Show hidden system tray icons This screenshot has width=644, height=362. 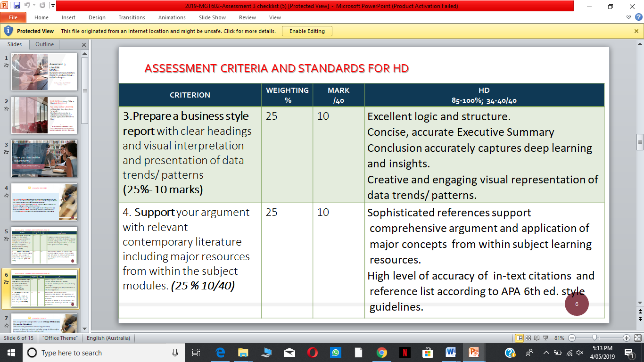(x=546, y=353)
